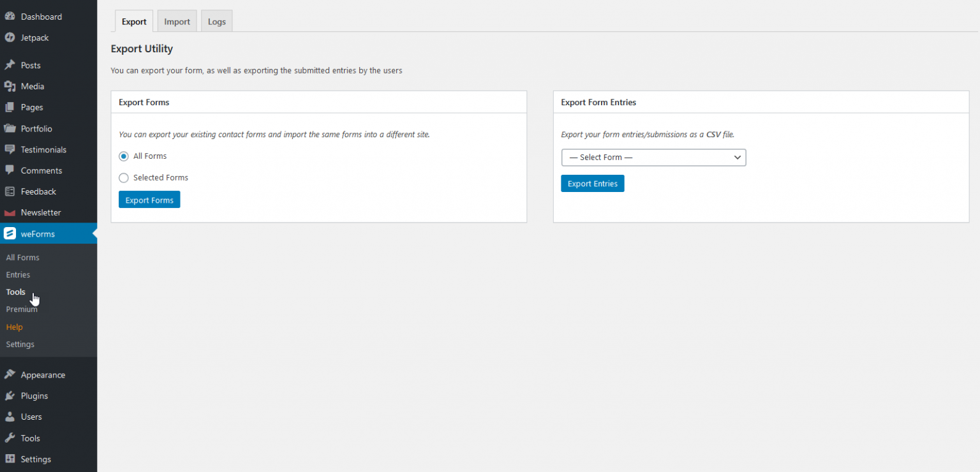Viewport: 980px width, 472px height.
Task: Switch to the Import tab
Action: (177, 20)
